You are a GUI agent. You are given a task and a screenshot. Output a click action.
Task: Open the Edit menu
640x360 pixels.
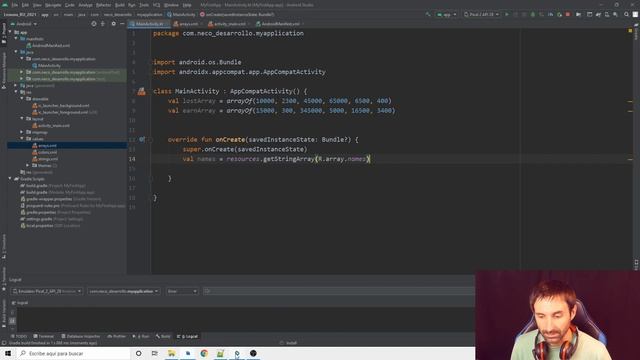25,5
